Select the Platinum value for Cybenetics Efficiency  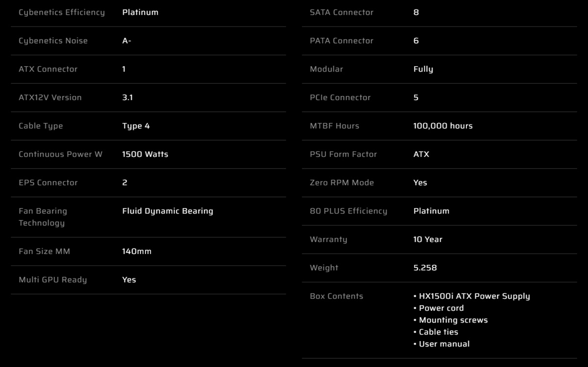click(x=140, y=12)
